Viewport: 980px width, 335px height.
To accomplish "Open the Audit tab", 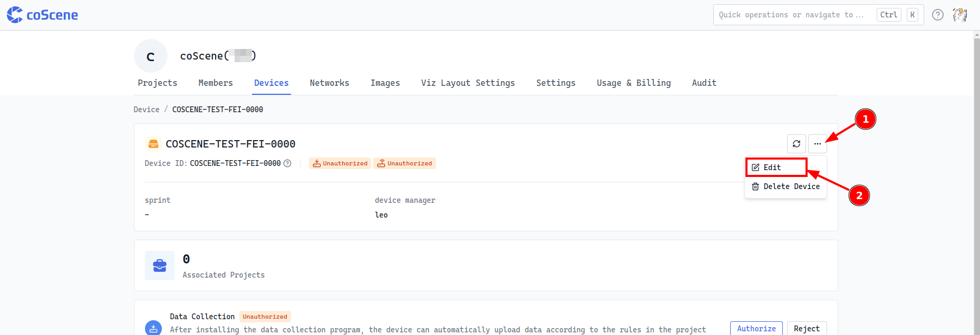I will click(x=704, y=83).
